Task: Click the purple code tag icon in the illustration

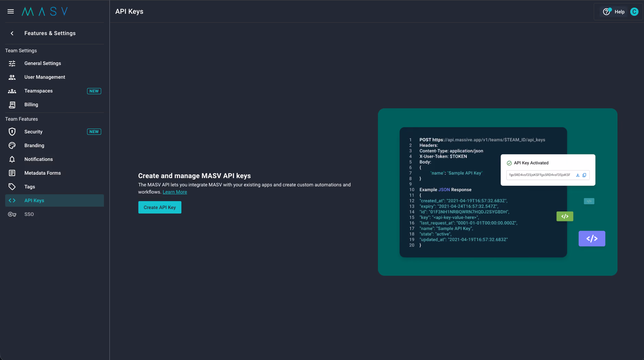Action: click(592, 239)
